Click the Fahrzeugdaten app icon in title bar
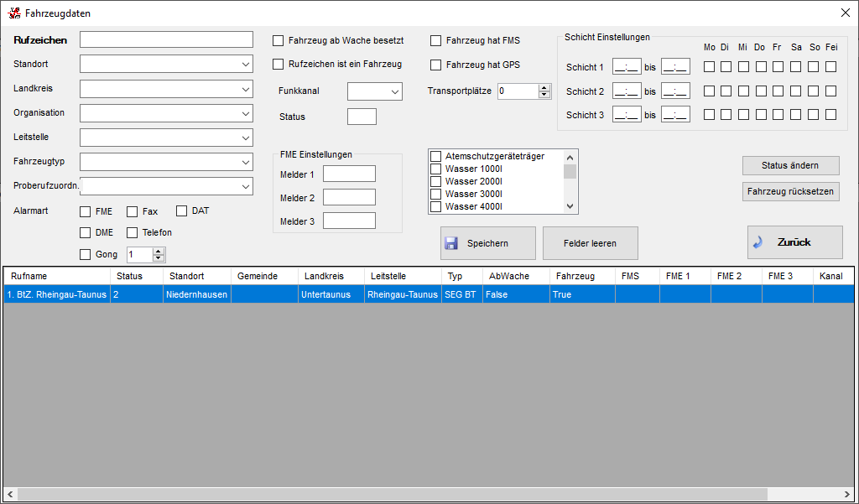 point(14,13)
